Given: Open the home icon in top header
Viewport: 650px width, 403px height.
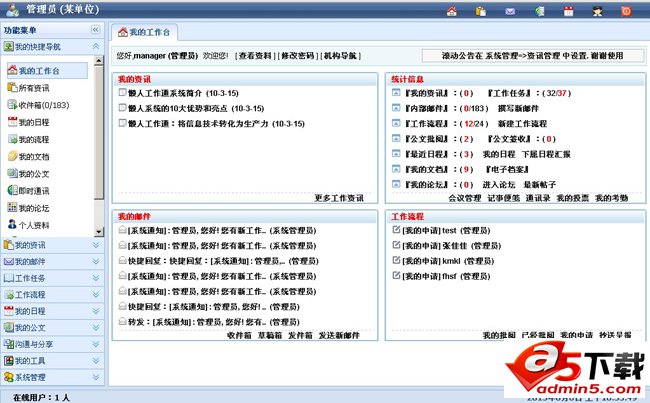Looking at the screenshot, I should [452, 11].
